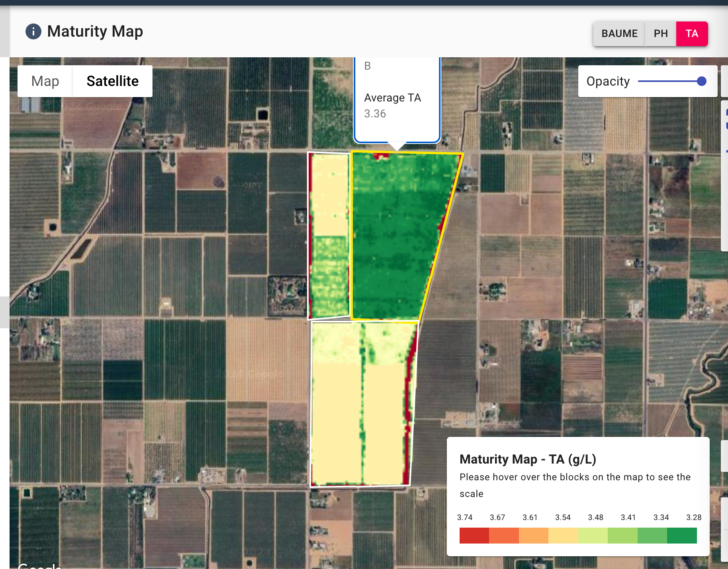Click the Google logo on the map
Image resolution: width=728 pixels, height=569 pixels.
39,566
